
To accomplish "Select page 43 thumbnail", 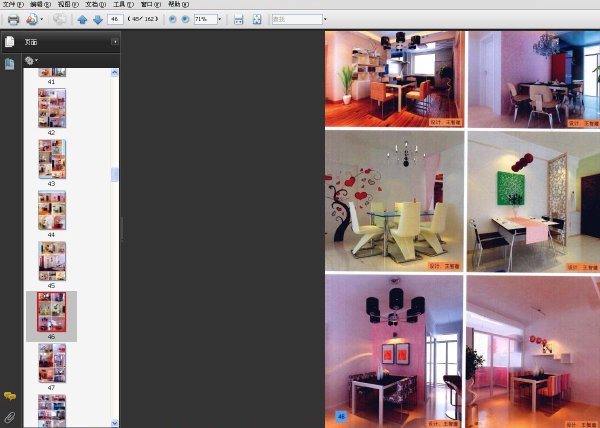I will tap(52, 159).
